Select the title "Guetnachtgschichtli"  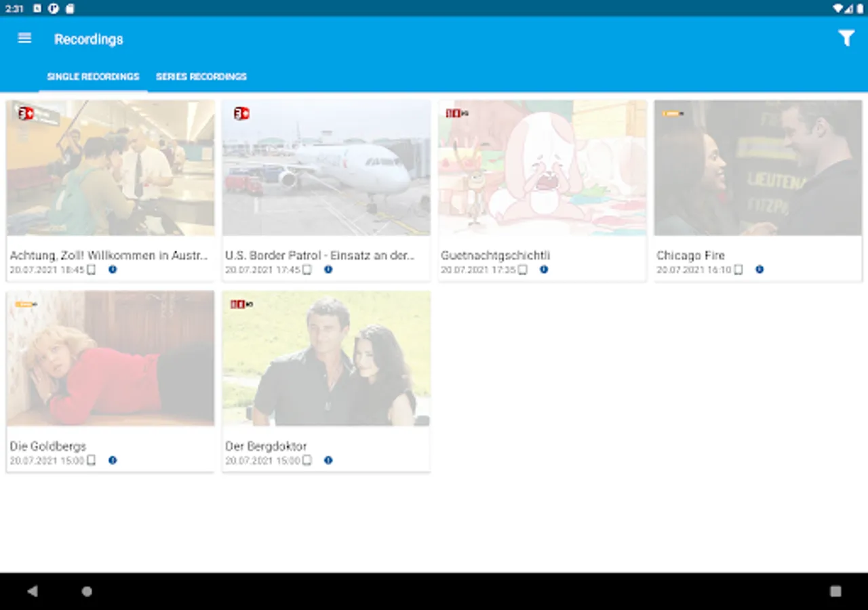(496, 256)
